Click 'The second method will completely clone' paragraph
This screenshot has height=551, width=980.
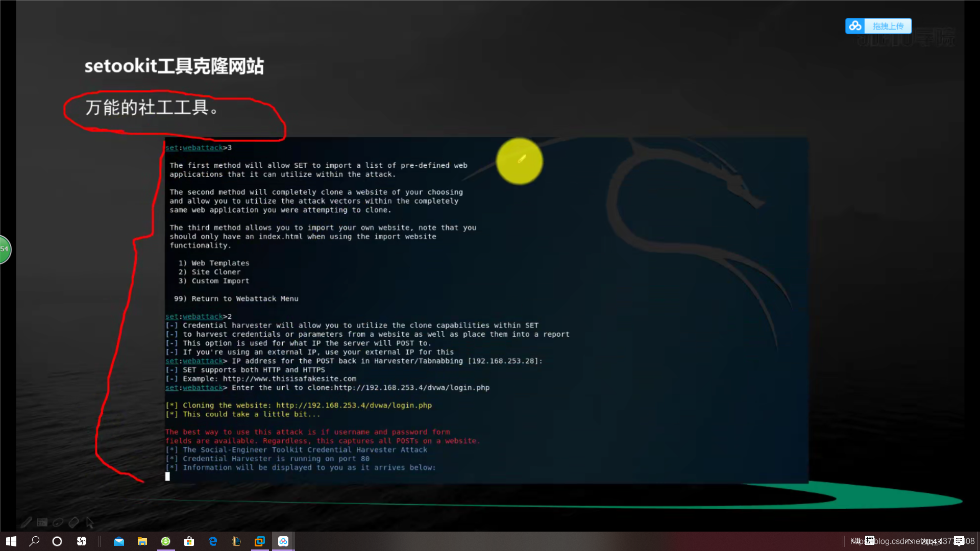point(316,201)
